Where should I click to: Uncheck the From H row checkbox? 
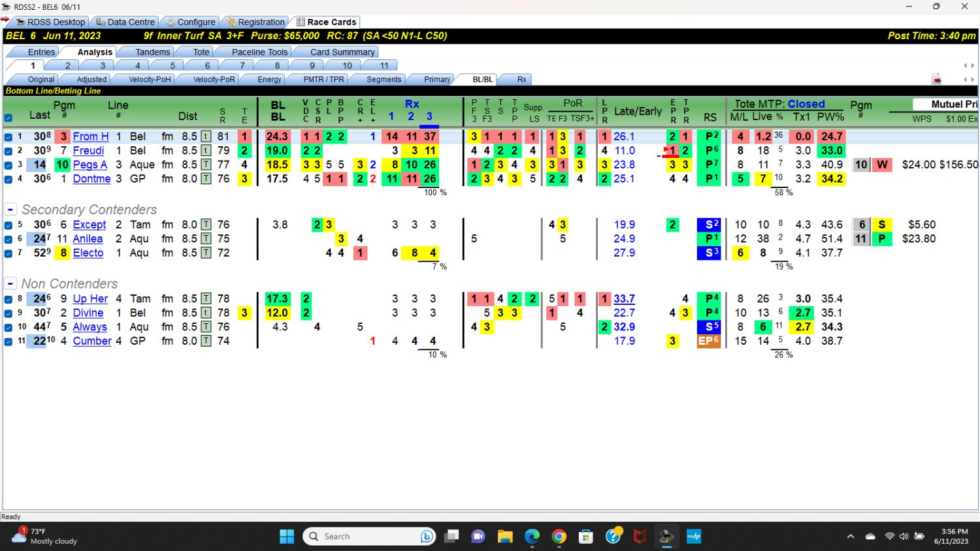[x=8, y=137]
